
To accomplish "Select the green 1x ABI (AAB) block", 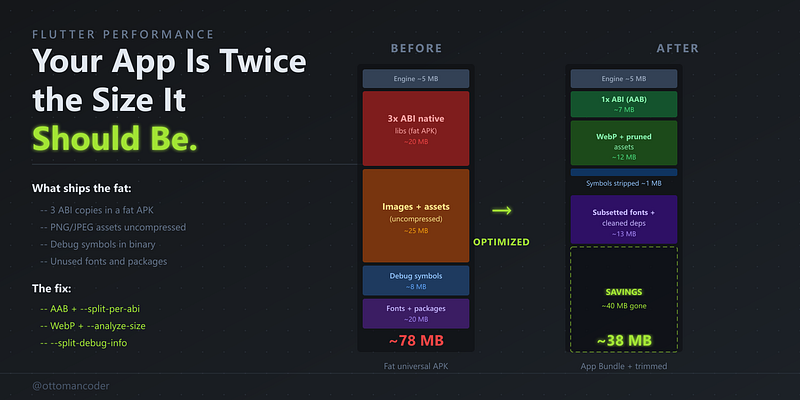I will pos(624,104).
